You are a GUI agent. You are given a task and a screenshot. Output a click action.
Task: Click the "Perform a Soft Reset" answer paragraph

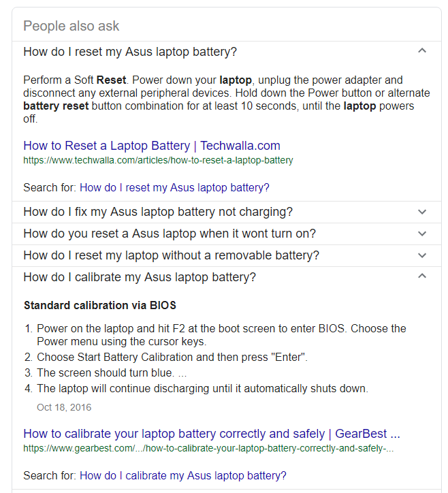(226, 99)
